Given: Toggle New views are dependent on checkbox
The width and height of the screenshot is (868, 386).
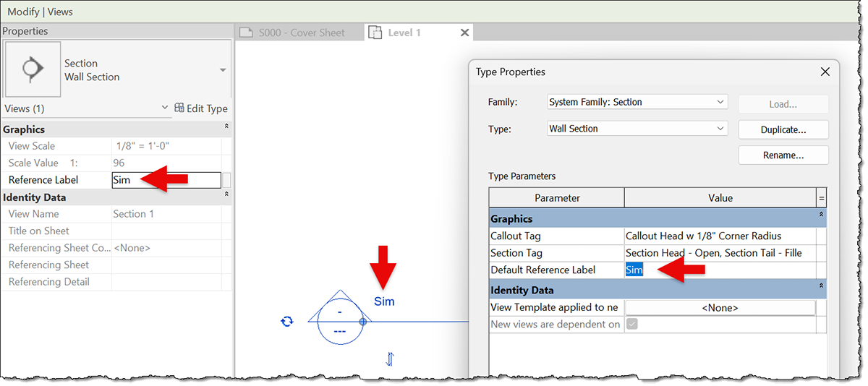Looking at the screenshot, I should 632,324.
